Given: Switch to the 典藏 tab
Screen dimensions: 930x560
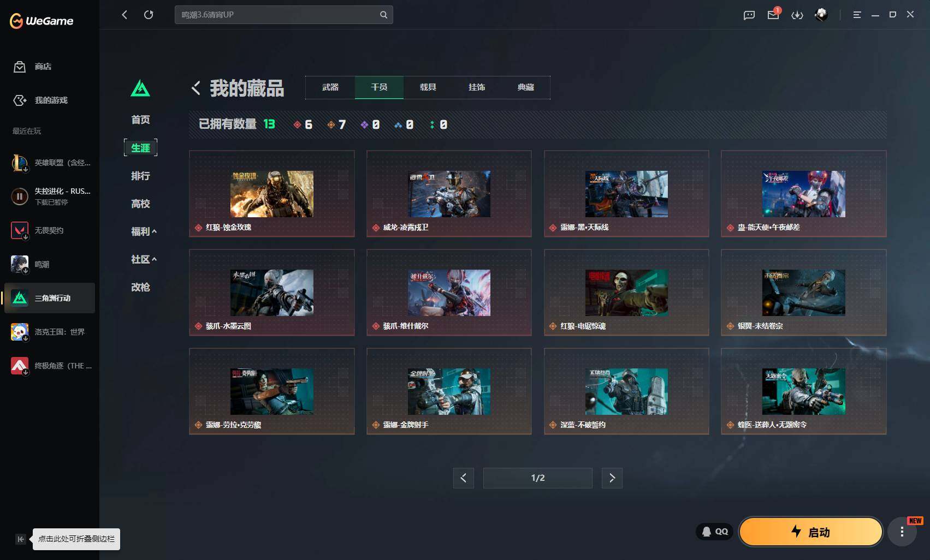Looking at the screenshot, I should click(526, 87).
